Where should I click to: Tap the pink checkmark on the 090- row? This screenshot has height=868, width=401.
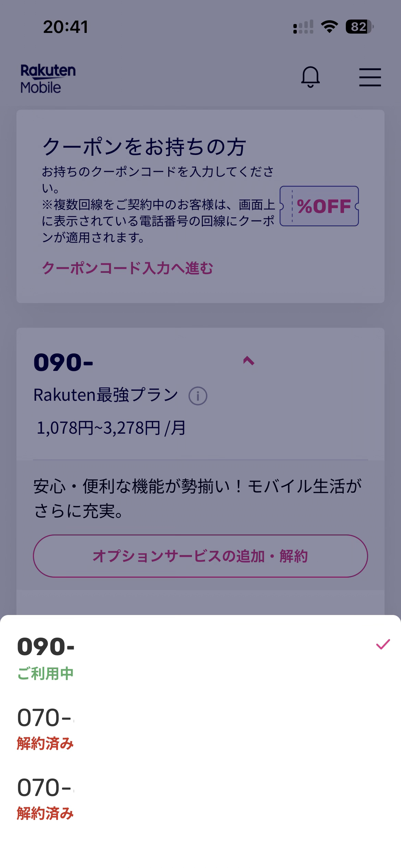(x=383, y=644)
